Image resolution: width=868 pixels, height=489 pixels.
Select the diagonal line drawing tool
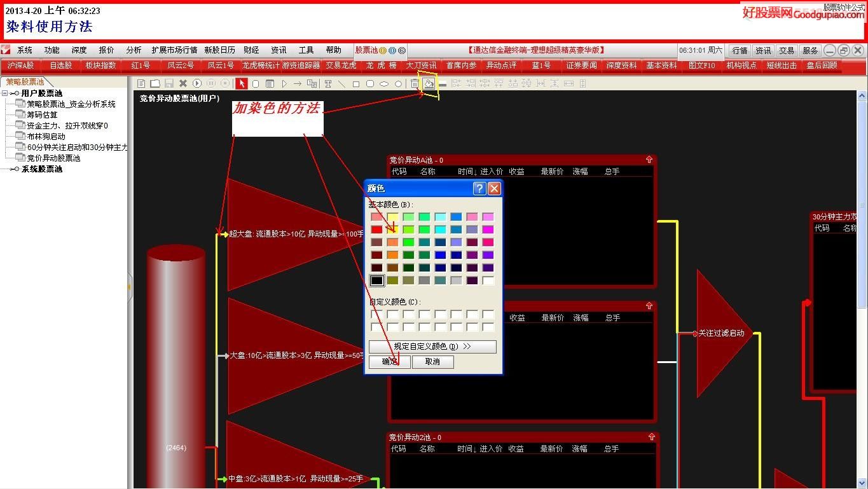342,83
